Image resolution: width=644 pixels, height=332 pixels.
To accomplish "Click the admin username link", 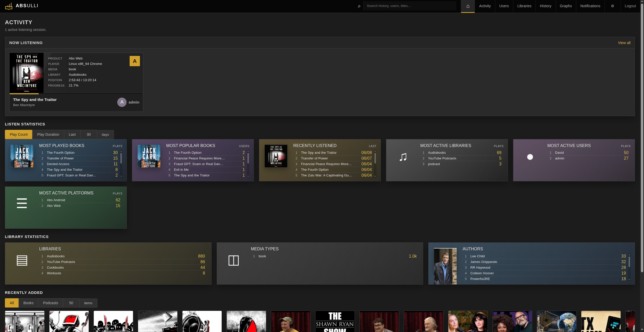I will coord(134,102).
